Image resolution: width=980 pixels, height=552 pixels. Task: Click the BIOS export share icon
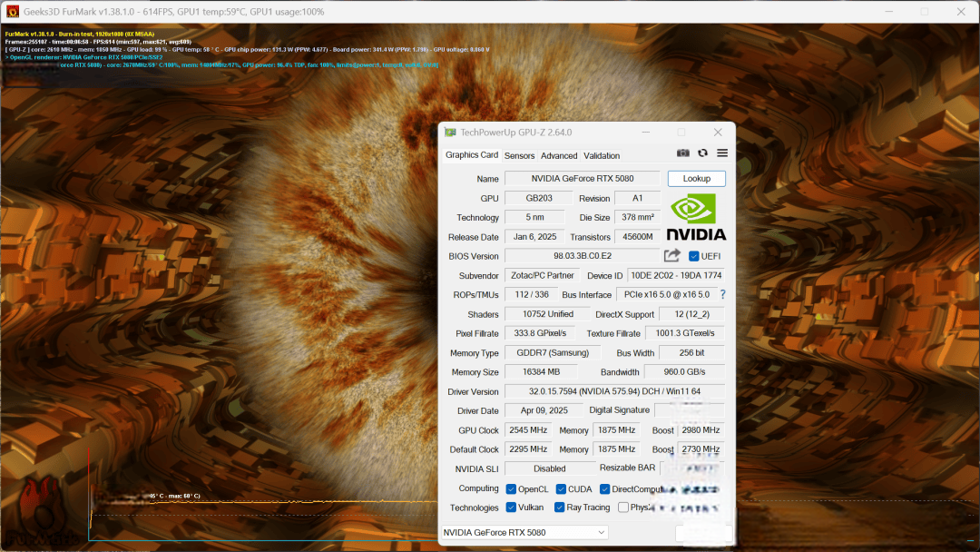(x=671, y=256)
